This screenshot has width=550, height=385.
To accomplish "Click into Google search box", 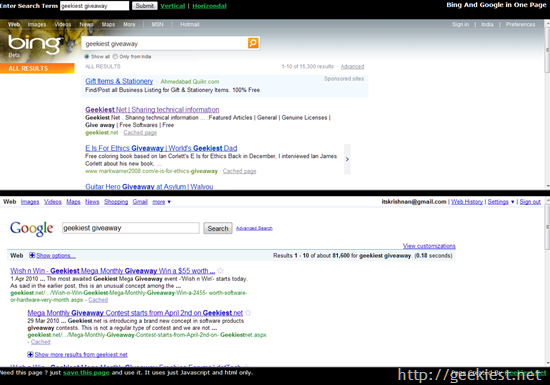I will (131, 228).
